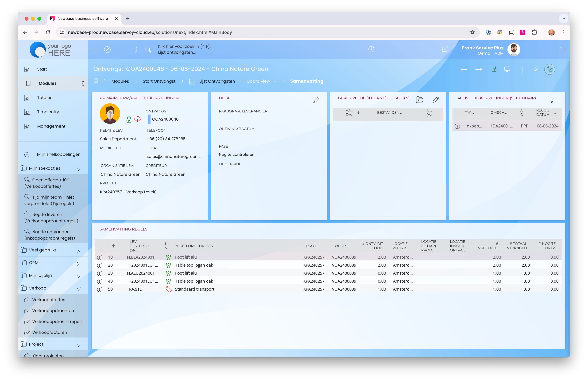Collapse Mijn snelkoppelingen with minus circle

[27, 155]
